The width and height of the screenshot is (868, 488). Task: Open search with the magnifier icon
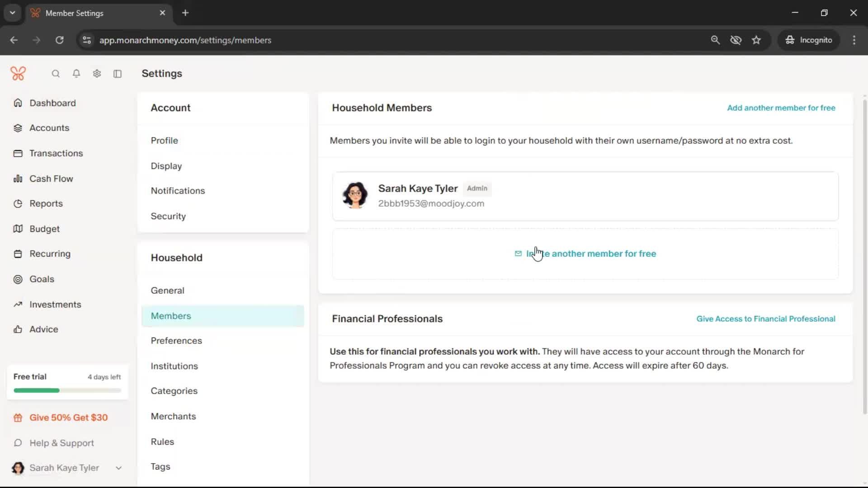tap(56, 74)
